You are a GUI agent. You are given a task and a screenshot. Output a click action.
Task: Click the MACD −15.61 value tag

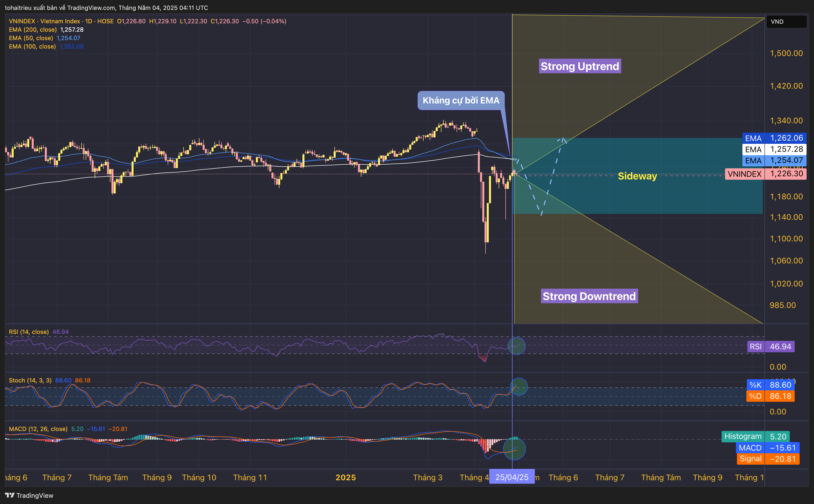click(768, 448)
